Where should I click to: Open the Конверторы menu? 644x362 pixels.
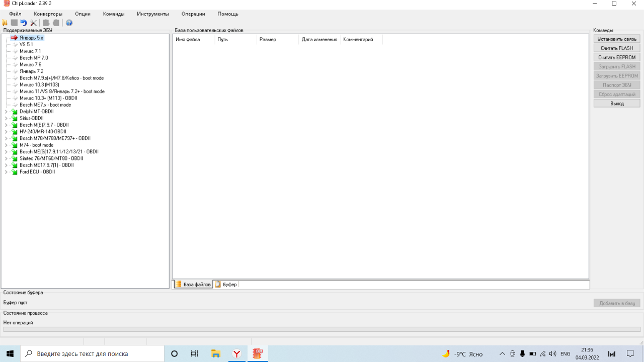(x=48, y=14)
